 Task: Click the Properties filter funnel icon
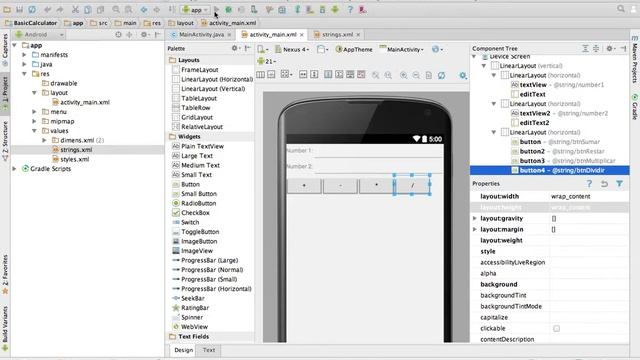coord(620,184)
